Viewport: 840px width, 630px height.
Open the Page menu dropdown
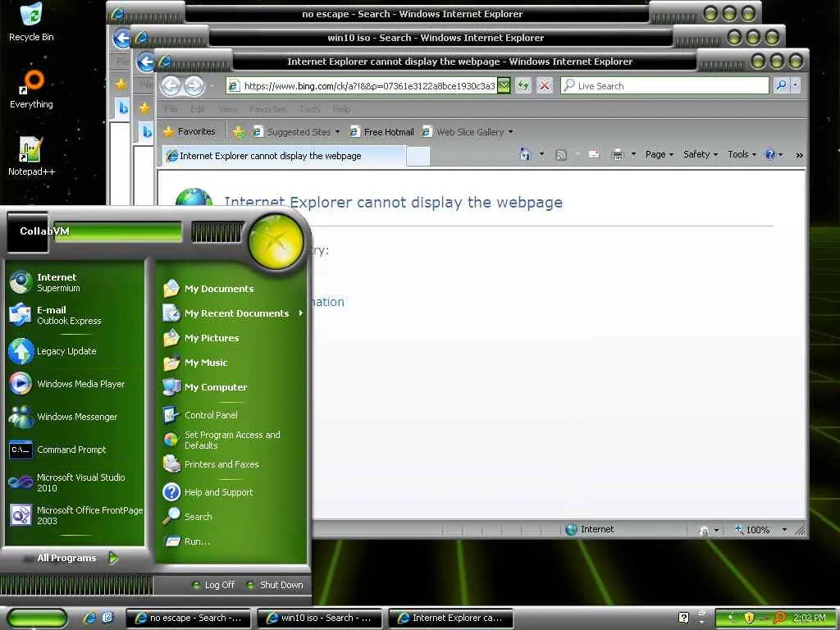(660, 154)
